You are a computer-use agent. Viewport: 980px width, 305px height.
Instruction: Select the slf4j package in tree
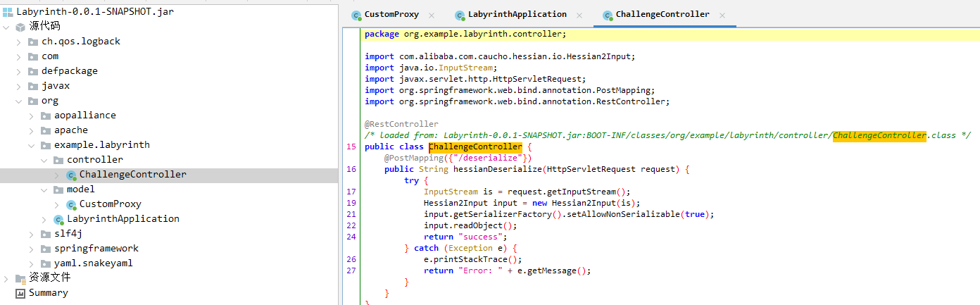coord(68,234)
